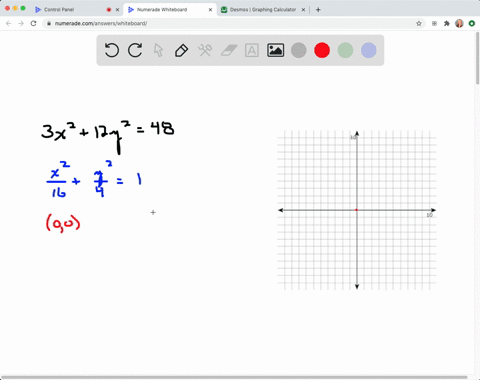This screenshot has width=480, height=380.
Task: Click the grid extension icon beside the star
Action: coord(434,23)
